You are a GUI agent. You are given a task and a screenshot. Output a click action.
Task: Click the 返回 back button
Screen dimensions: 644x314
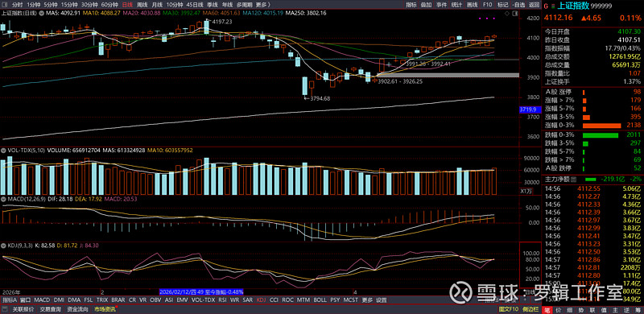[x=534, y=5]
